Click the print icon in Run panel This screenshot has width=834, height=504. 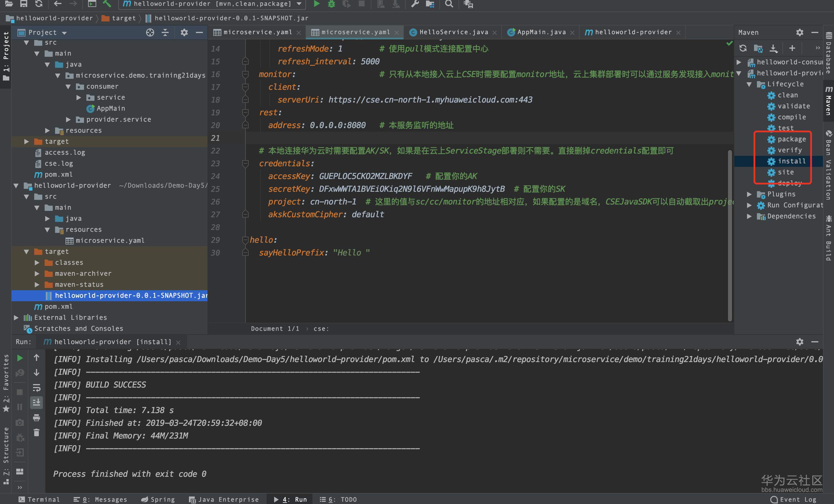(x=37, y=417)
